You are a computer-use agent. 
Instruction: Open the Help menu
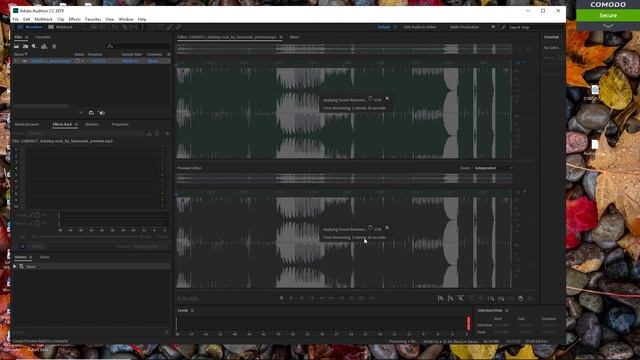(x=142, y=19)
